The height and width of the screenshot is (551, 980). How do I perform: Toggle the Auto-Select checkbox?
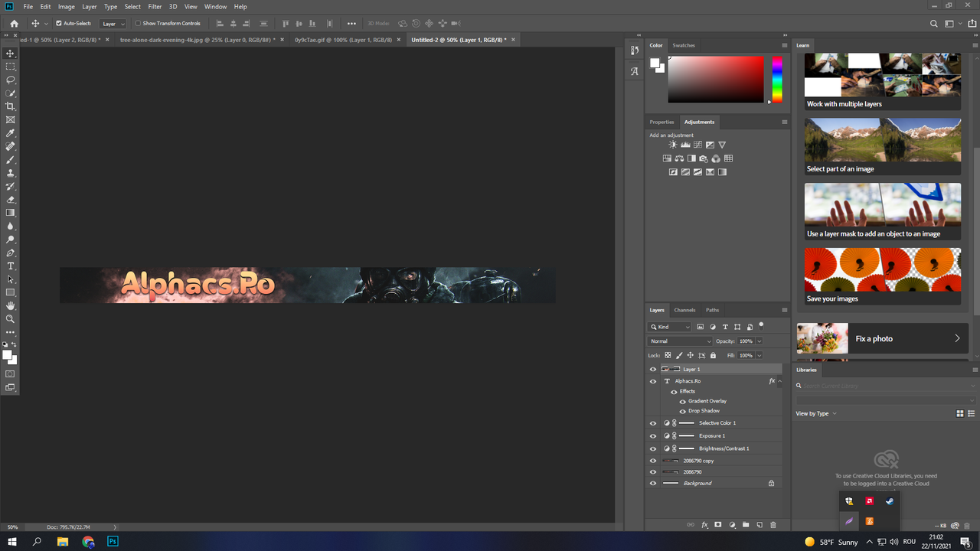tap(59, 23)
